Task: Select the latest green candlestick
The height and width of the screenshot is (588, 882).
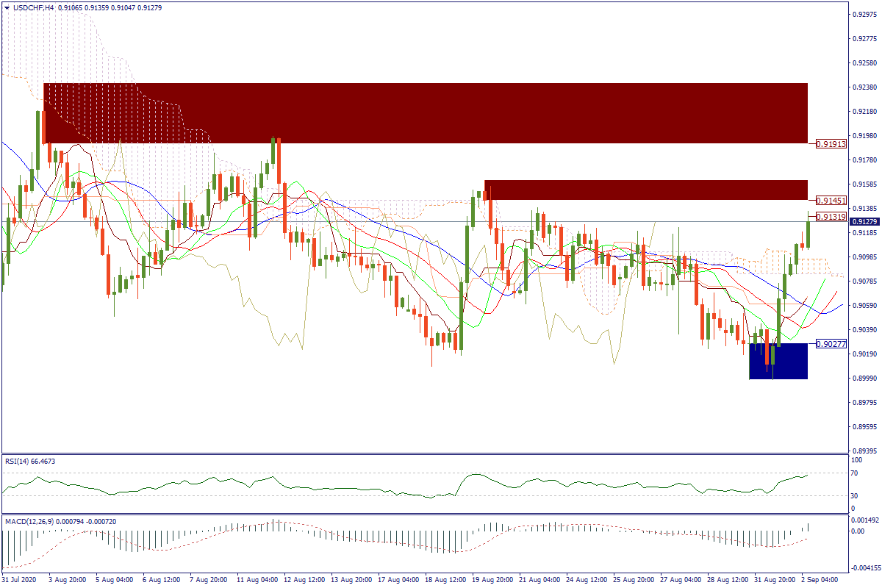Action: point(808,233)
